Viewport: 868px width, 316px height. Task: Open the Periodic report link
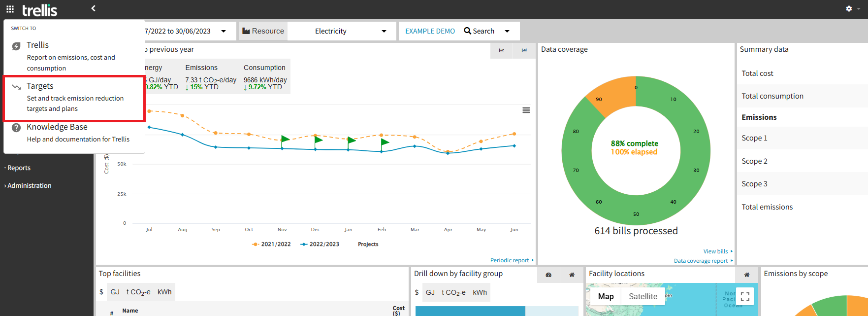pyautogui.click(x=510, y=260)
